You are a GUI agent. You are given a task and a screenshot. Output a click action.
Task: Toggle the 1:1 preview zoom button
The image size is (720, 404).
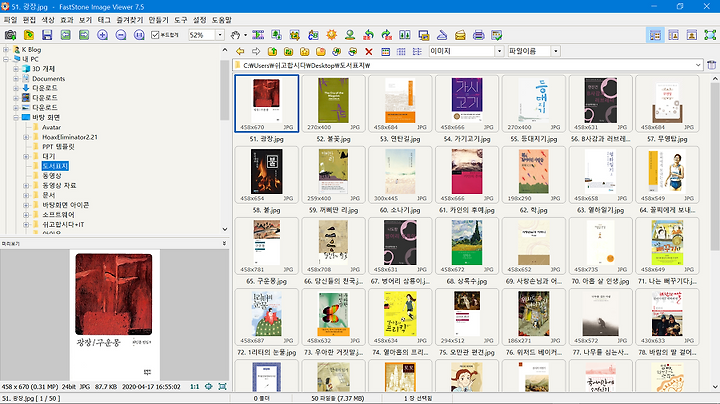coord(195,387)
